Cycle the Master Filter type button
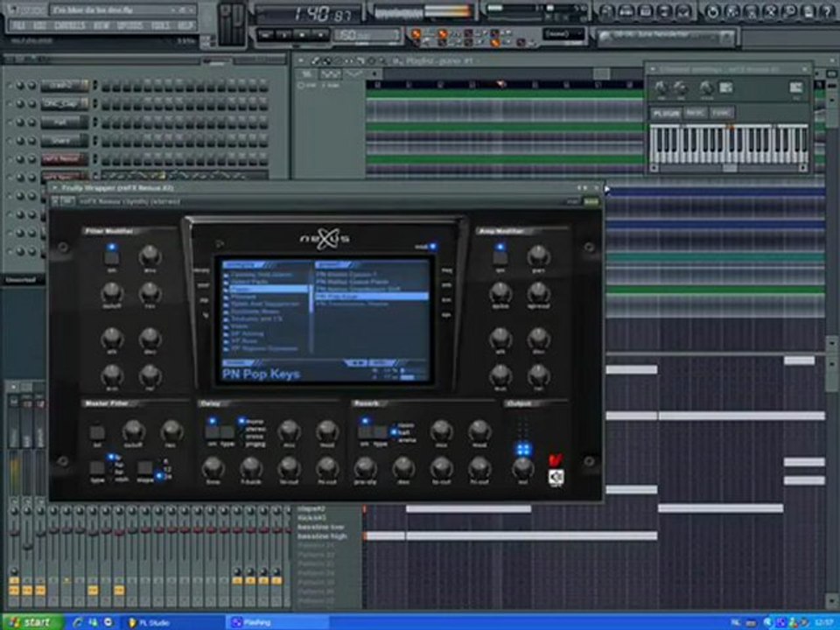Viewport: 840px width, 630px height. (97, 467)
